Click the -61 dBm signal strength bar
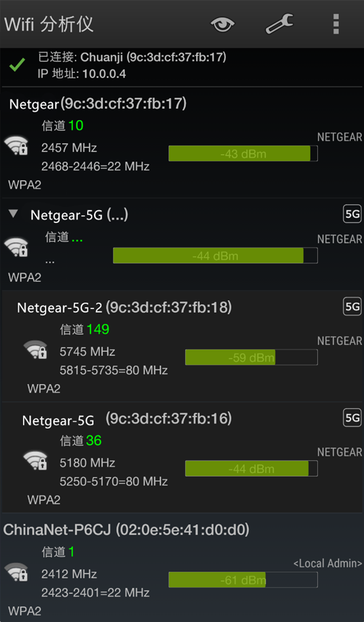This screenshot has height=622, width=364. pos(243,580)
